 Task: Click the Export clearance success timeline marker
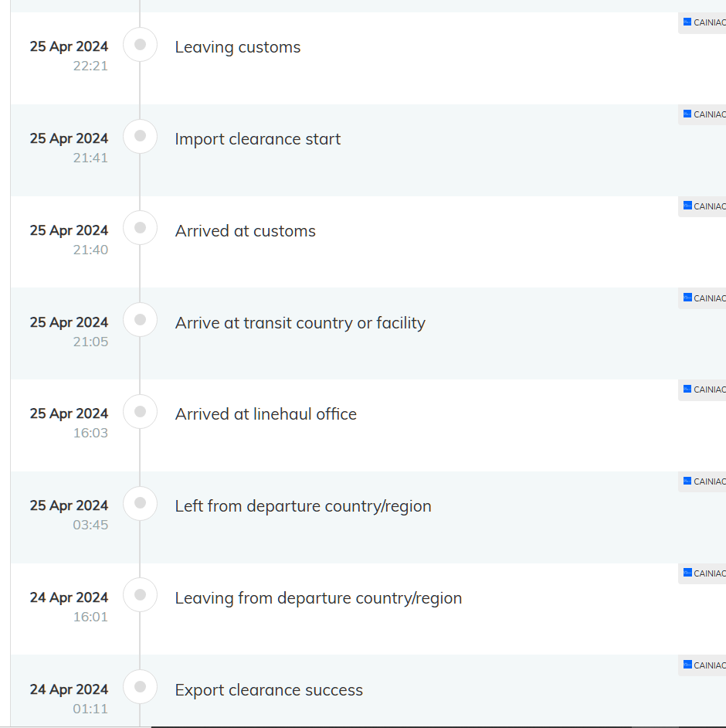(141, 686)
